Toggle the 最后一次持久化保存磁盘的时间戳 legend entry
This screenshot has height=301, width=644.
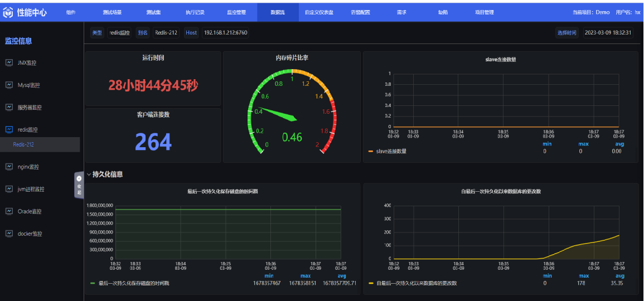tap(129, 283)
